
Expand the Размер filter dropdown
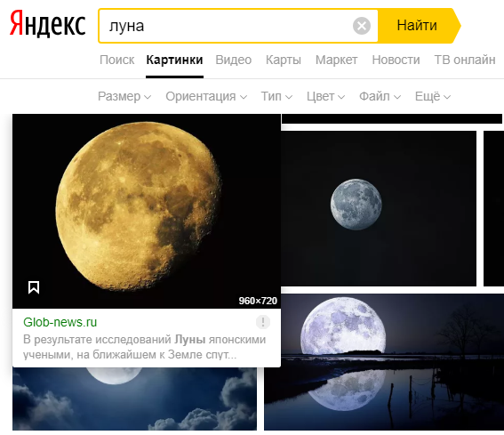pos(124,96)
